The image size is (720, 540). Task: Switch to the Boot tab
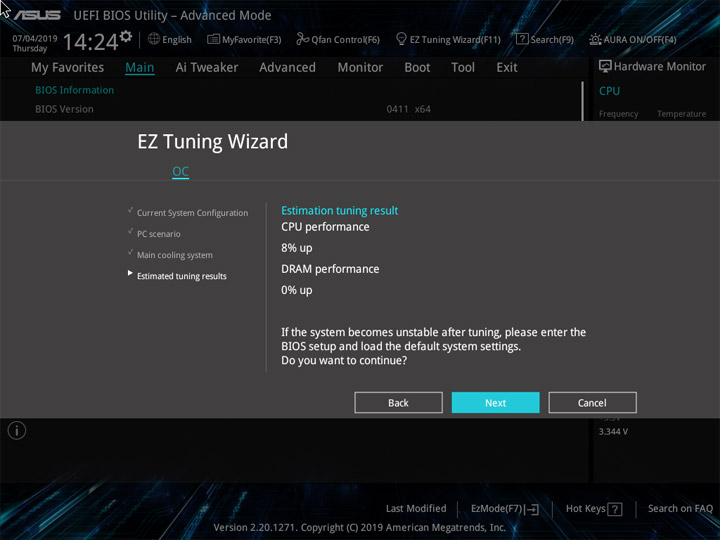pos(417,68)
